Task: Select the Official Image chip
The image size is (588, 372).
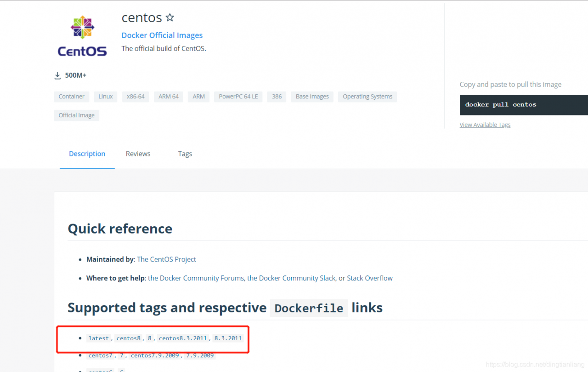Action: tap(76, 115)
